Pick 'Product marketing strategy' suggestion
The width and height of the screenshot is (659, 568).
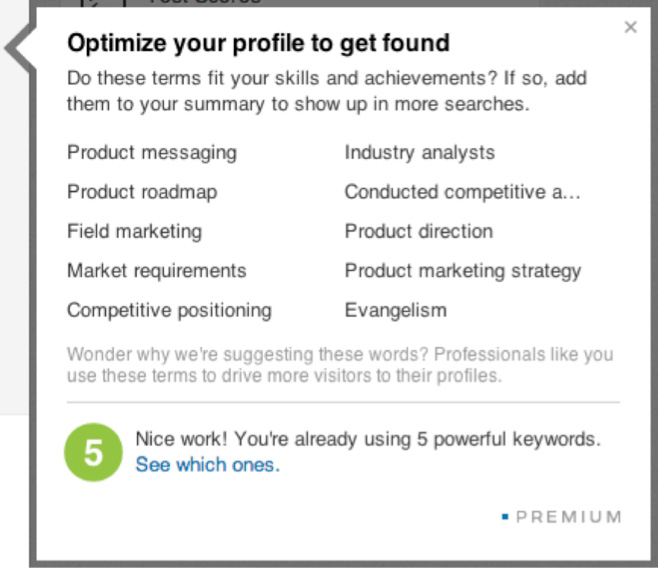[463, 271]
